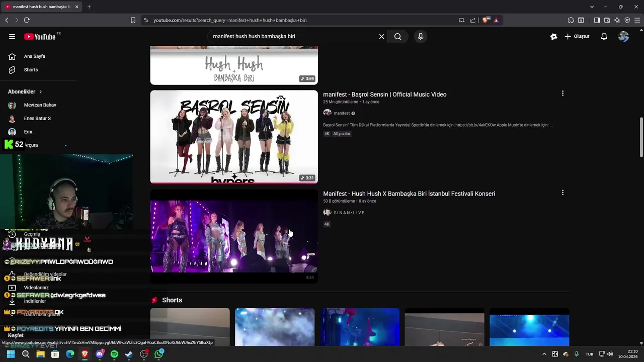Open more options for Başrol Sensin video
Screen dimensions: 644x362
(562, 94)
